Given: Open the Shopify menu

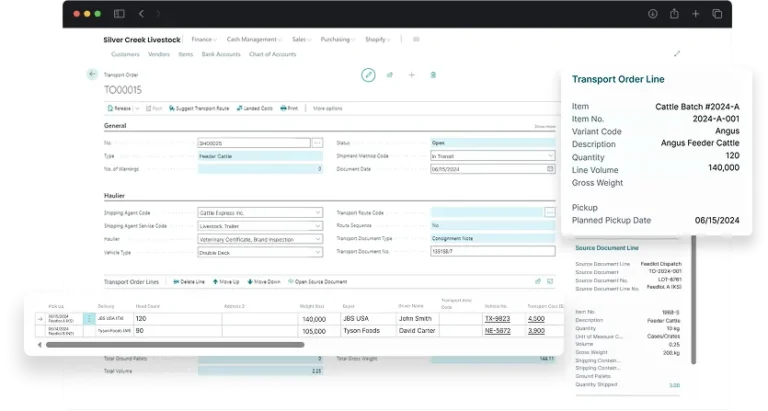Looking at the screenshot, I should 377,39.
